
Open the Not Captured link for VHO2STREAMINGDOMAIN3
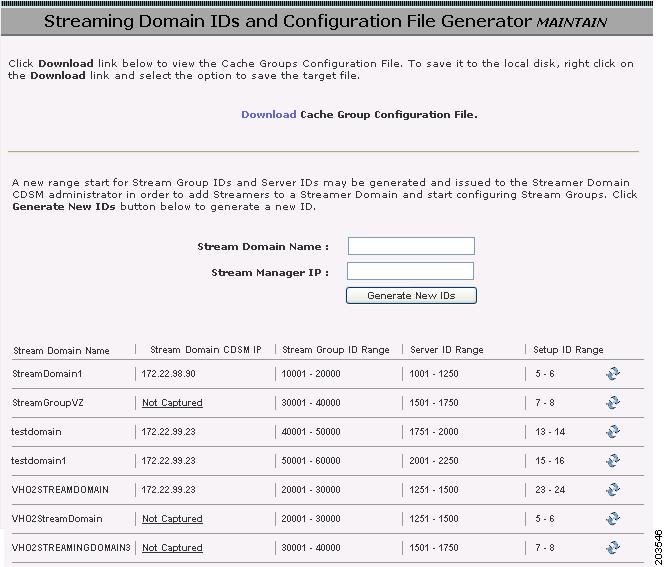172,548
